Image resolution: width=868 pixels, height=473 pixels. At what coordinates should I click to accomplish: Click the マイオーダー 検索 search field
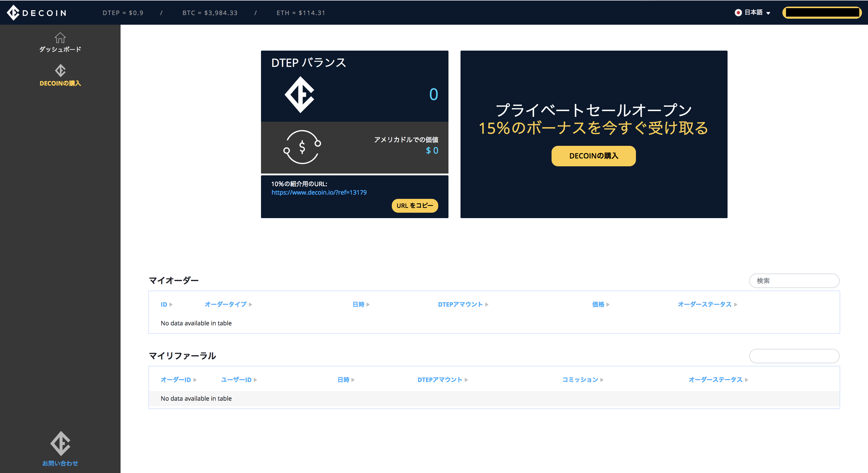pos(794,280)
